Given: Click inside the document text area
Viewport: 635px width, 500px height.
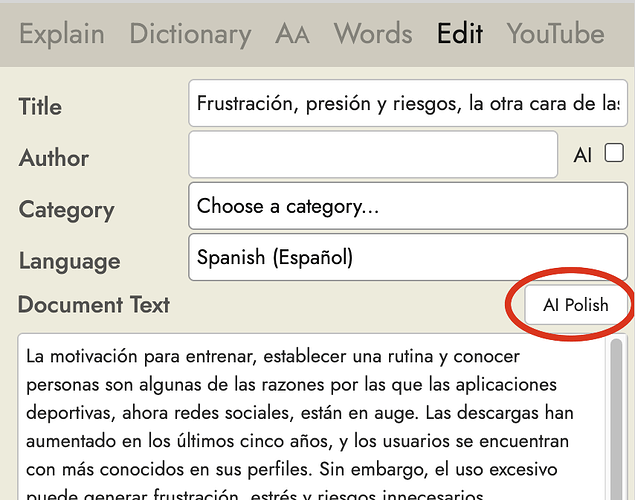Looking at the screenshot, I should (x=310, y=420).
